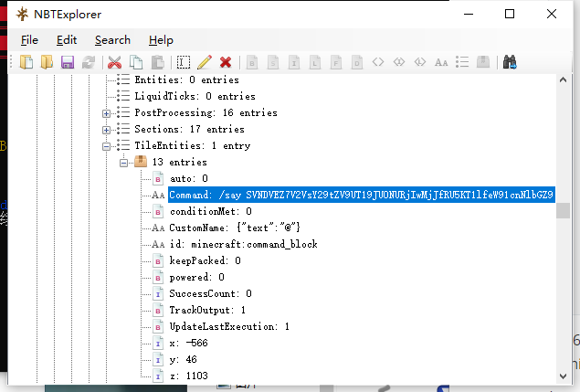Image resolution: width=580 pixels, height=392 pixels.
Task: Click the red Delete tag icon
Action: click(225, 62)
